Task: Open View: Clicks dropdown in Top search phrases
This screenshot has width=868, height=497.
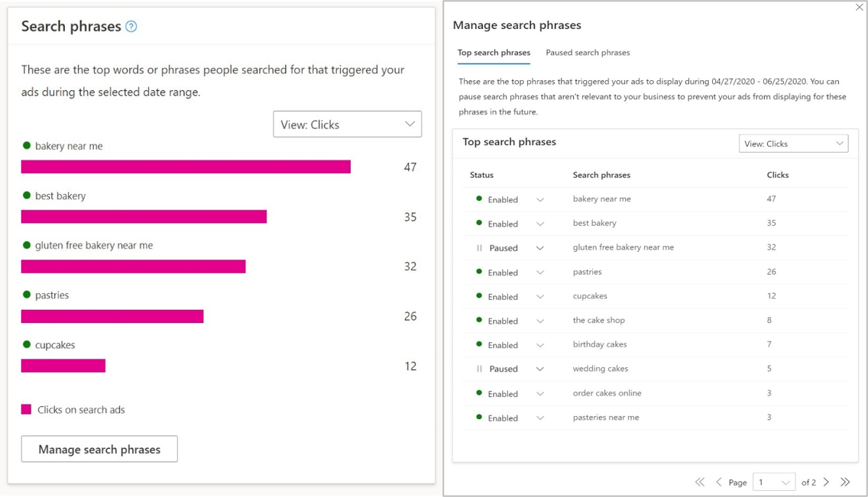Action: pos(793,144)
